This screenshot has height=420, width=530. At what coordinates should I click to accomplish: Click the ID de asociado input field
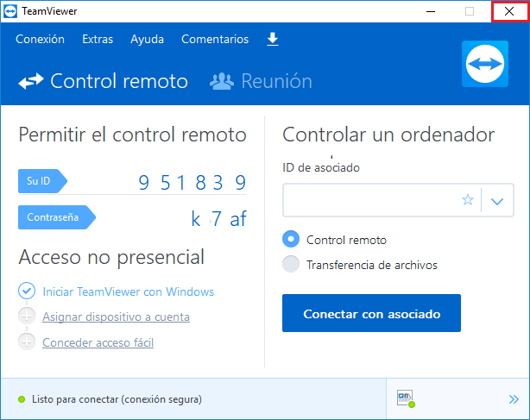point(371,200)
